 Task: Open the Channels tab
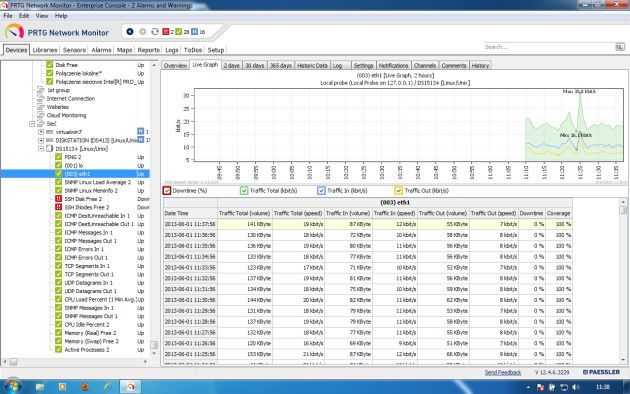425,65
